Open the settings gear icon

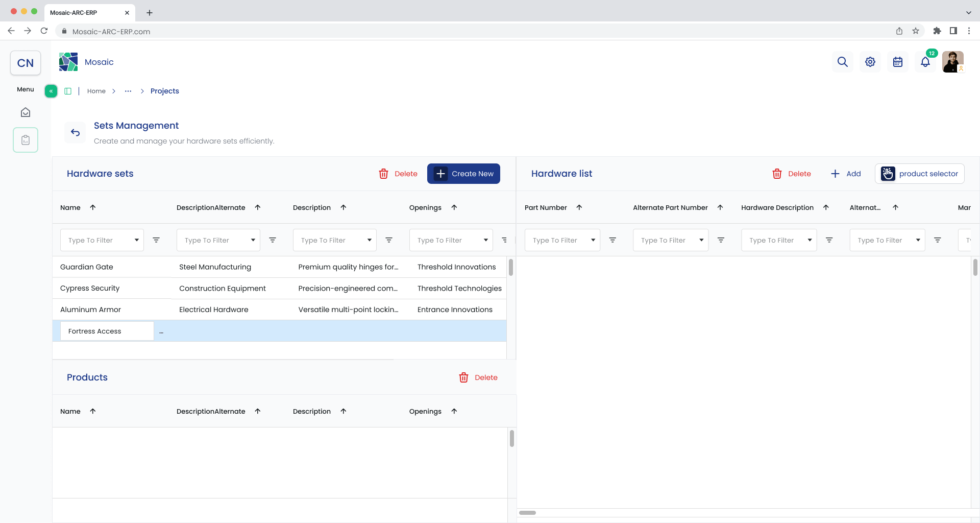[x=870, y=62]
